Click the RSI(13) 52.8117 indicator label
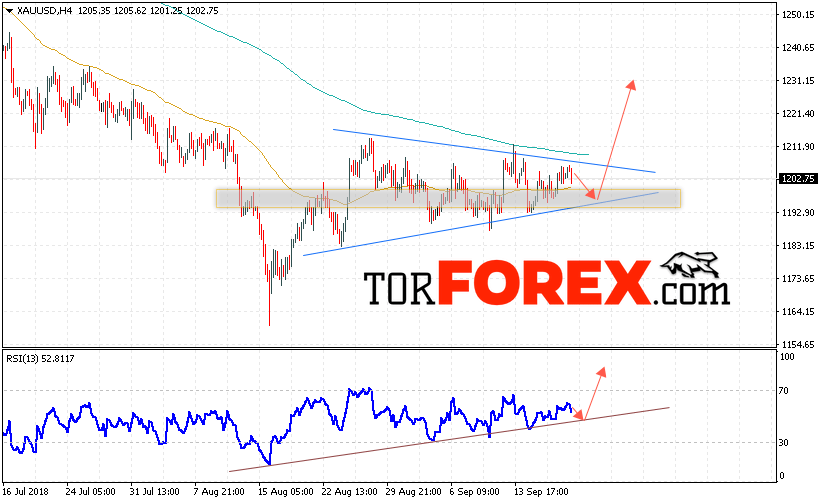 pos(40,359)
